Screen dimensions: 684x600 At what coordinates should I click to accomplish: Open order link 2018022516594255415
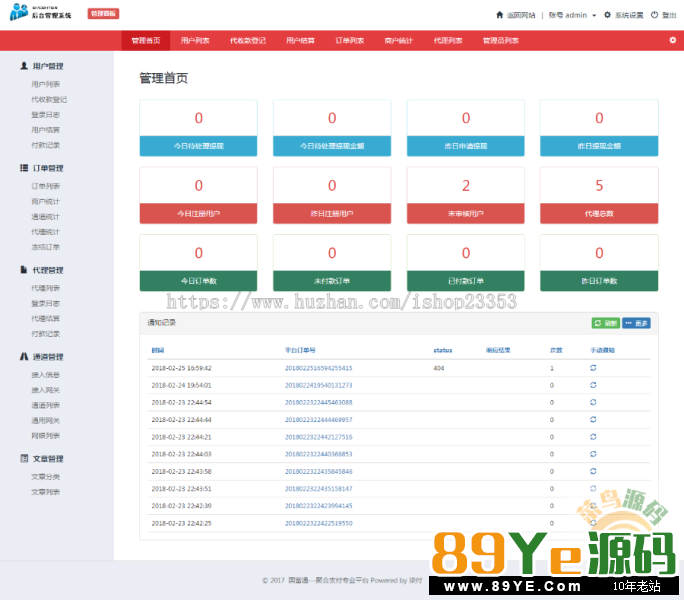click(x=318, y=368)
